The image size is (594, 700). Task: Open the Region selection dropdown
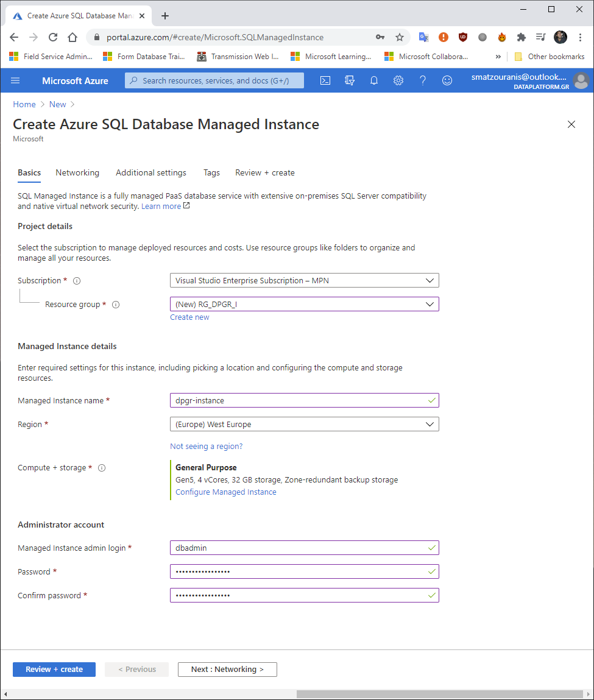304,424
